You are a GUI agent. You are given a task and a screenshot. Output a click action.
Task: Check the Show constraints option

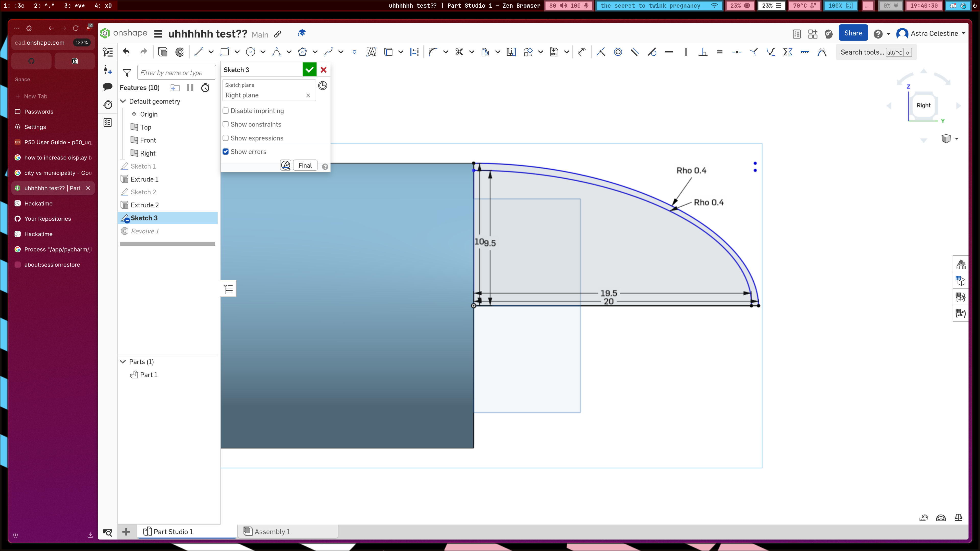click(x=226, y=124)
